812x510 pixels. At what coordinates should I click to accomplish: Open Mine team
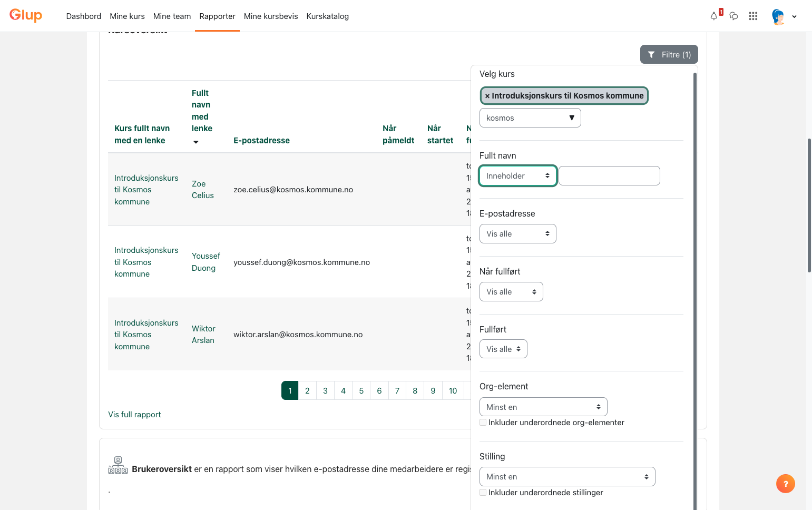click(172, 16)
